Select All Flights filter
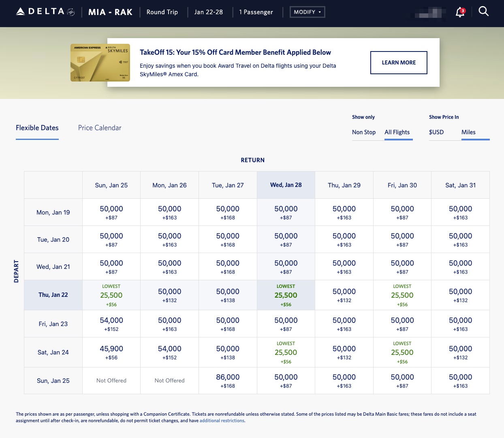The width and height of the screenshot is (504, 438). (x=397, y=132)
